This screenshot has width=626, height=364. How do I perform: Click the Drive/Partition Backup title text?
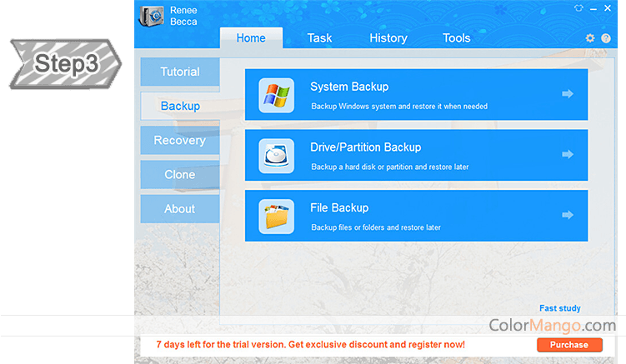366,147
